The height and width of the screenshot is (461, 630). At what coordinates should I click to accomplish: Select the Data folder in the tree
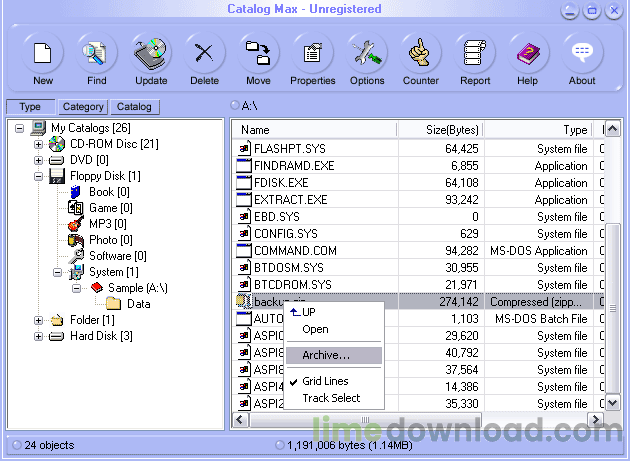pyautogui.click(x=139, y=304)
